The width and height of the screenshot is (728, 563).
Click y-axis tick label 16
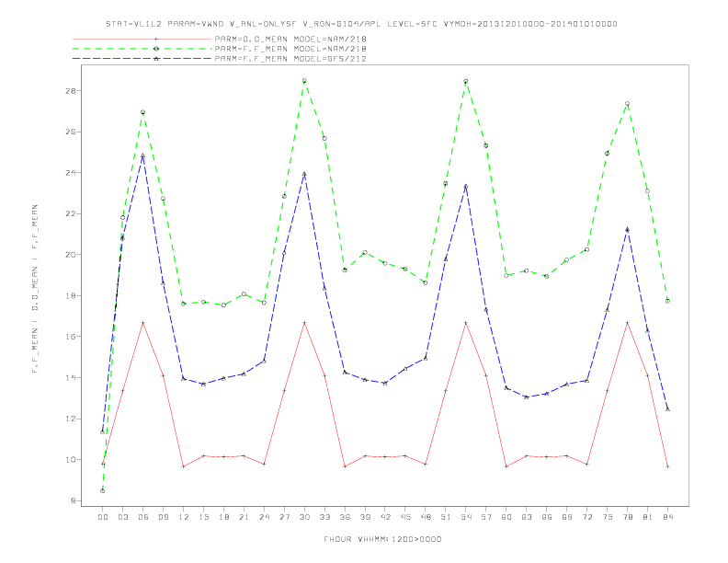pos(71,337)
